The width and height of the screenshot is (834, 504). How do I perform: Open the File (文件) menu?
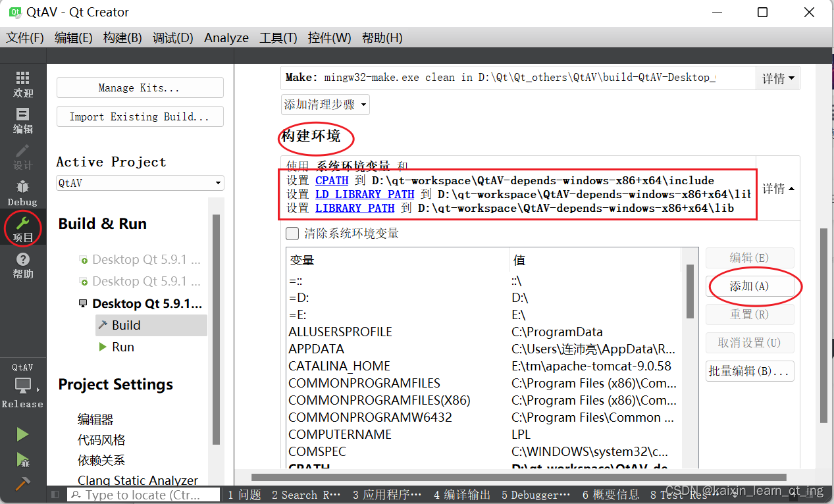tap(25, 38)
